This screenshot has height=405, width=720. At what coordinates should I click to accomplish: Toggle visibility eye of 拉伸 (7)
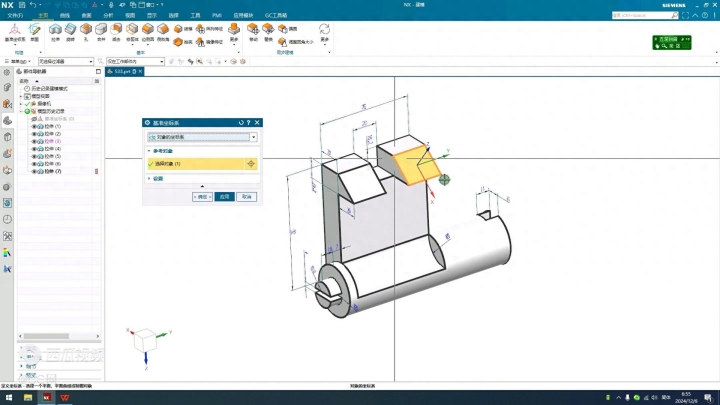coord(34,171)
